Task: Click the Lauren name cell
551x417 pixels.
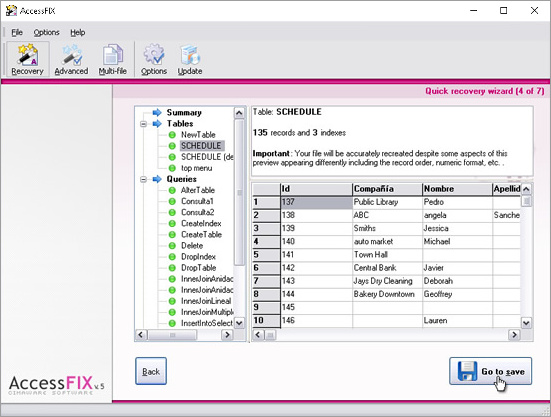Action: coord(457,321)
